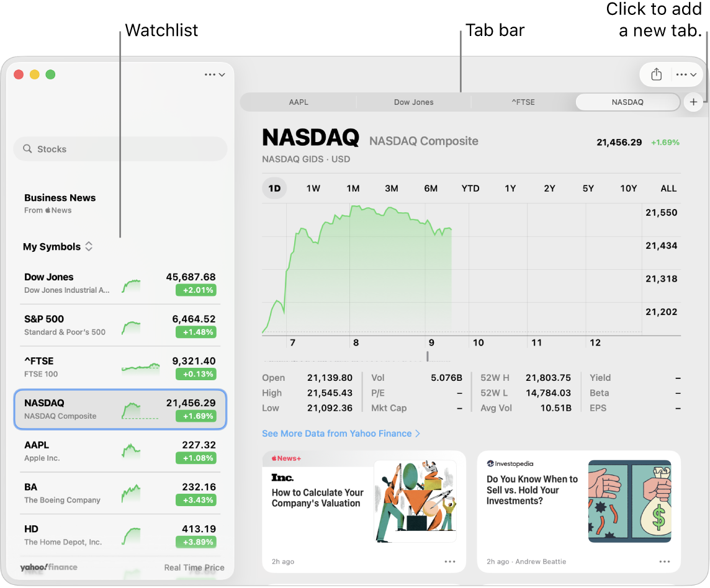710x588 pixels.
Task: Open more options on the Inc. news card
Action: click(x=449, y=561)
